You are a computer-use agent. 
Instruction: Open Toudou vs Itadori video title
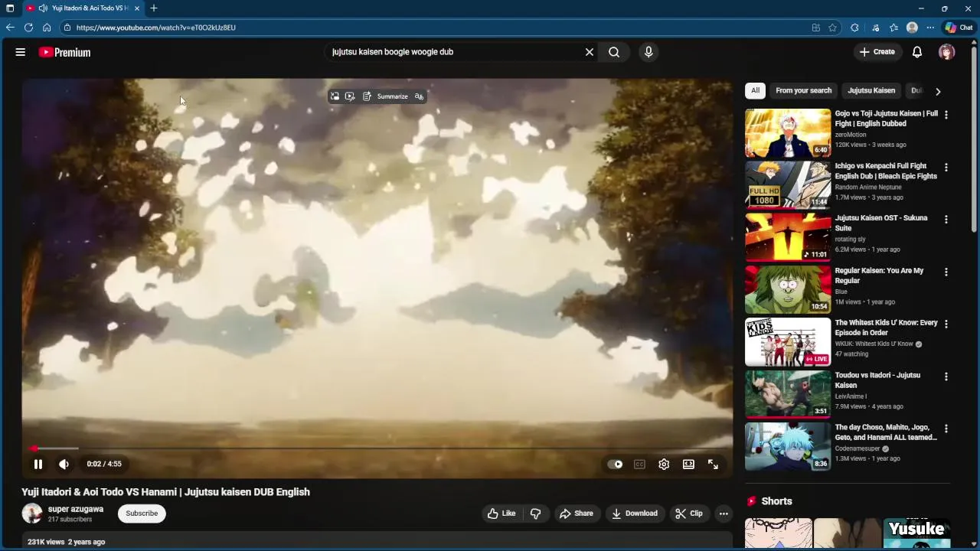[877, 380]
